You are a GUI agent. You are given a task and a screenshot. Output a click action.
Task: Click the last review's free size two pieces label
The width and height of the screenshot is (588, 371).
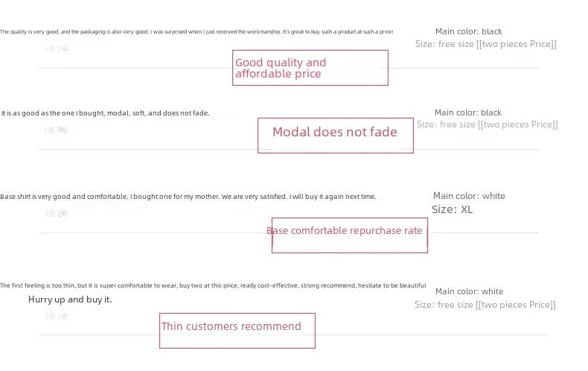pyautogui.click(x=485, y=305)
